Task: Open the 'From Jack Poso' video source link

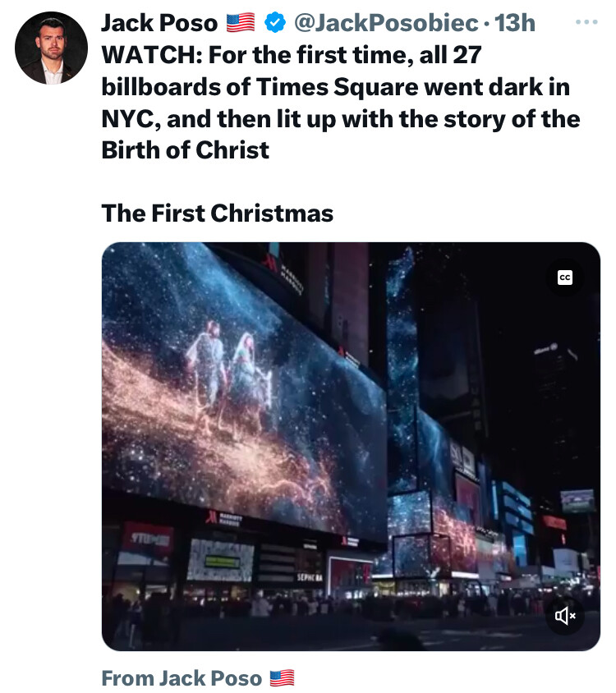Action: tap(182, 678)
